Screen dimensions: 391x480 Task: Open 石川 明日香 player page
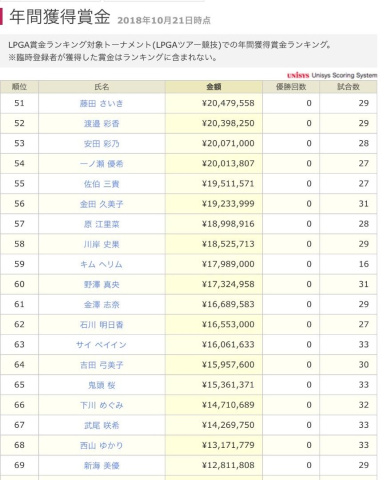(101, 325)
